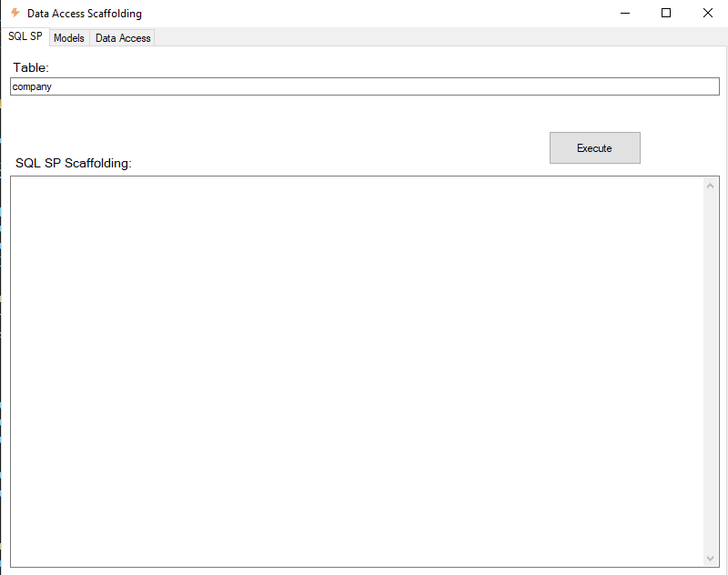Click the lightning bolt app icon
The width and height of the screenshot is (728, 575).
[x=15, y=14]
